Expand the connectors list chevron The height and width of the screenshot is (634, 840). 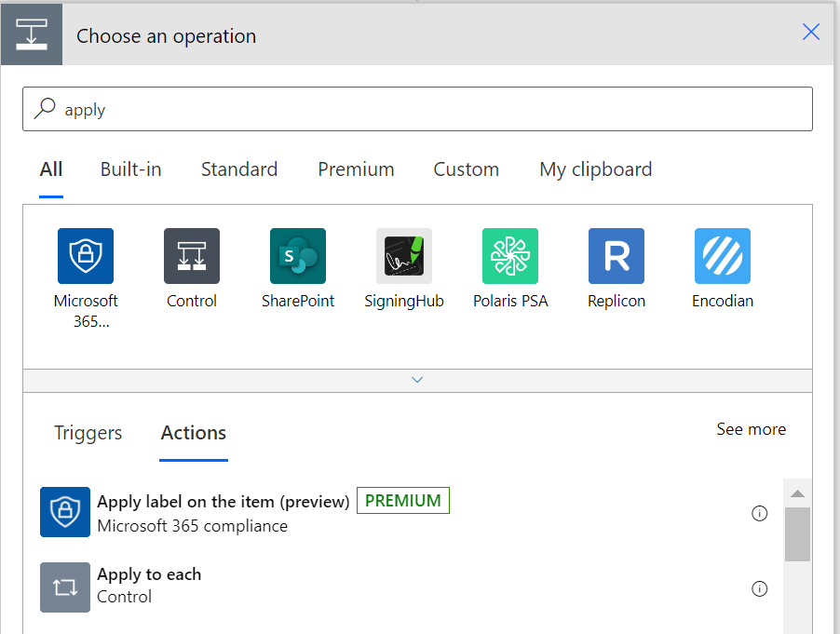tap(417, 380)
